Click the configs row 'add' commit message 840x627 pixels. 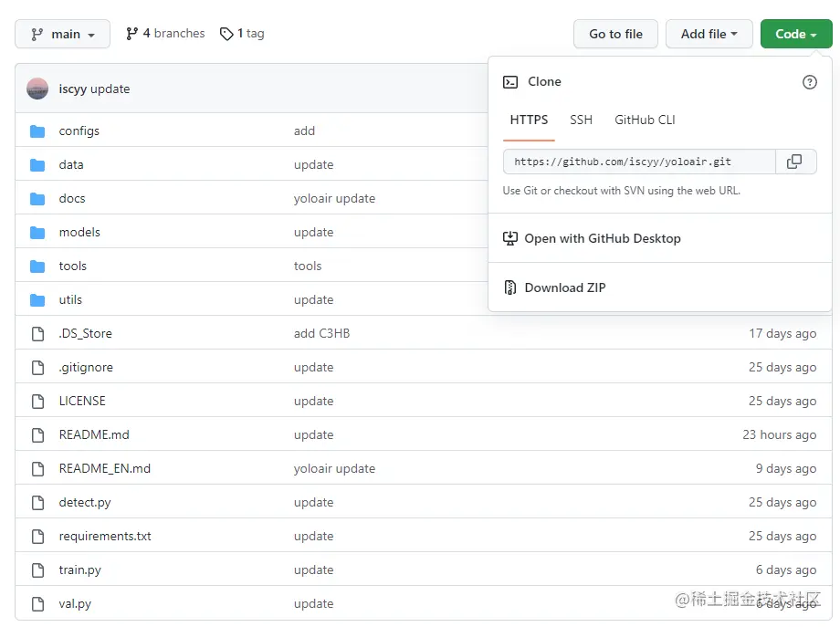coord(304,131)
